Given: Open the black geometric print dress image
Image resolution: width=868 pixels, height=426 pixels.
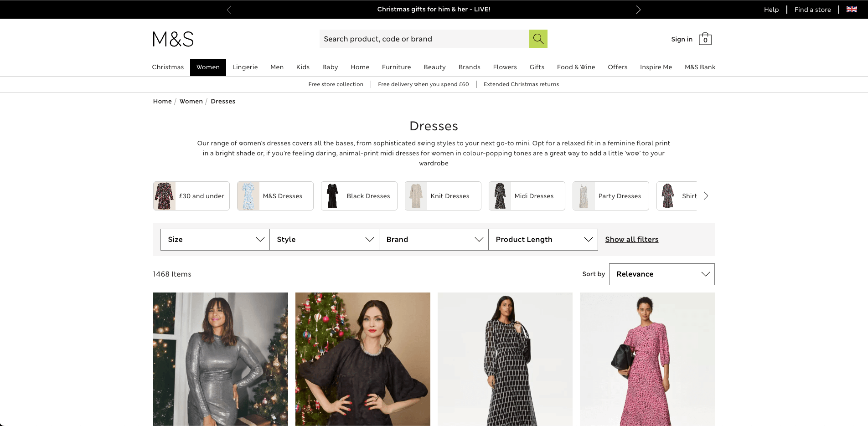Looking at the screenshot, I should tap(505, 359).
